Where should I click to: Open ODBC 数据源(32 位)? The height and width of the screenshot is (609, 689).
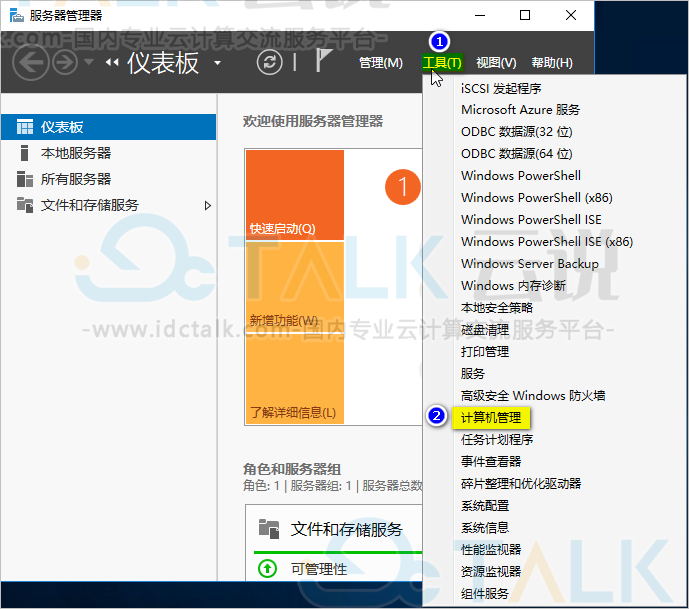516,132
